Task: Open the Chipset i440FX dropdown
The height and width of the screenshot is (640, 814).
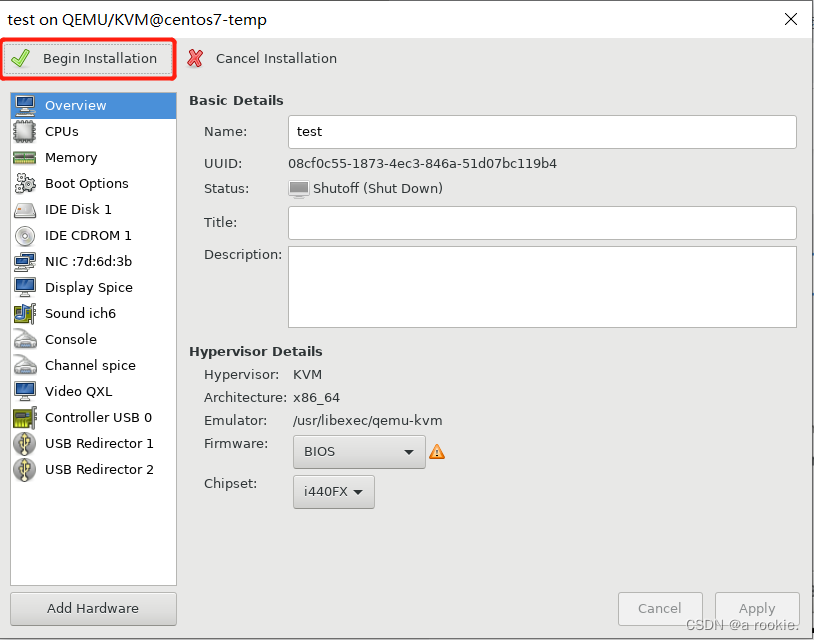Action: [x=333, y=492]
